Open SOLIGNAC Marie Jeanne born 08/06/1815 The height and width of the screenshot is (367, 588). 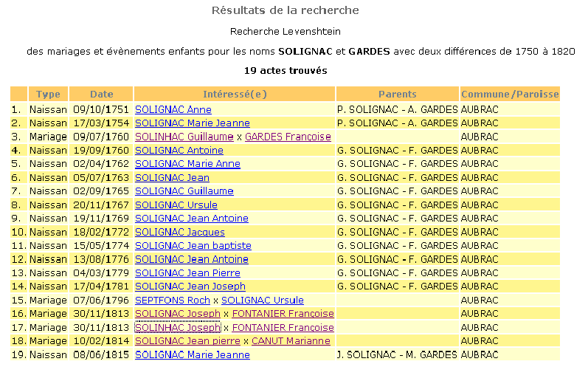193,354
